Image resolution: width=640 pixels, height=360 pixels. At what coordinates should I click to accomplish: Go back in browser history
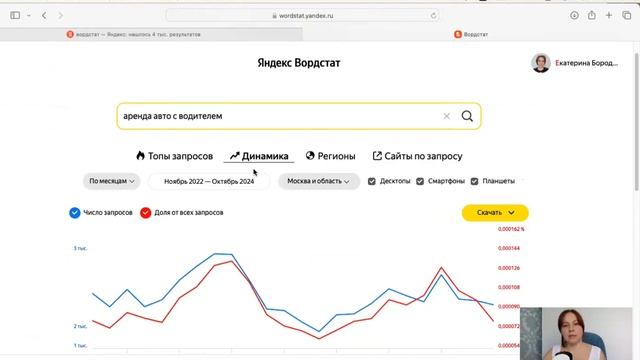[44, 16]
